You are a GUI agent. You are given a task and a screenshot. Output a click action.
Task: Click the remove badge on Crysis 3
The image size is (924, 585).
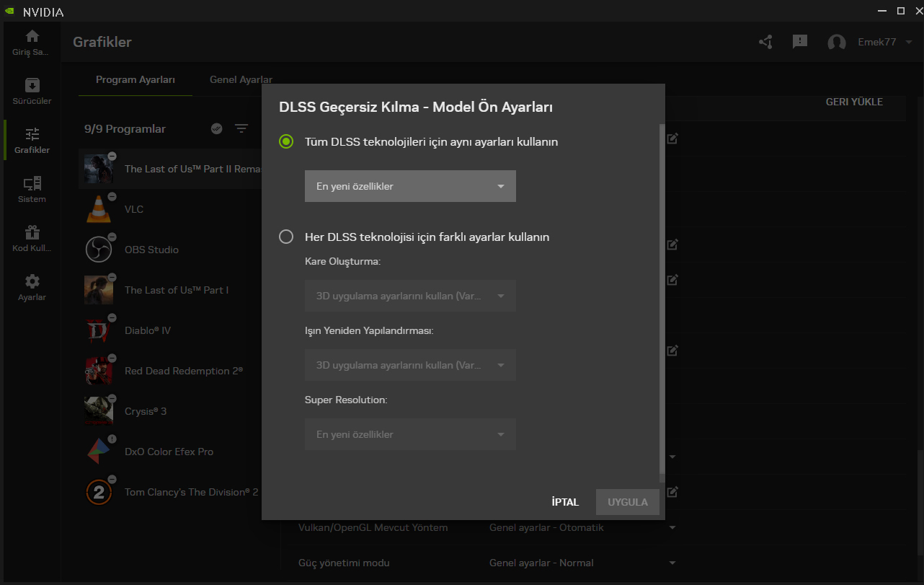(112, 399)
